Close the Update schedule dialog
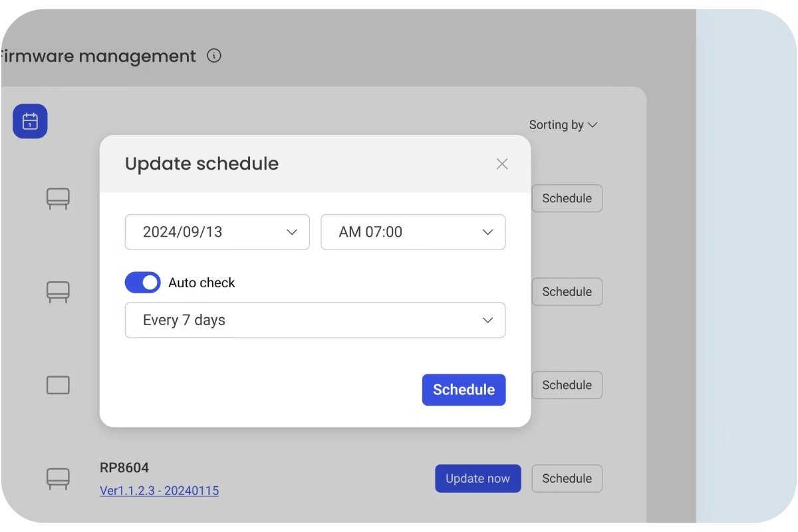 [502, 164]
